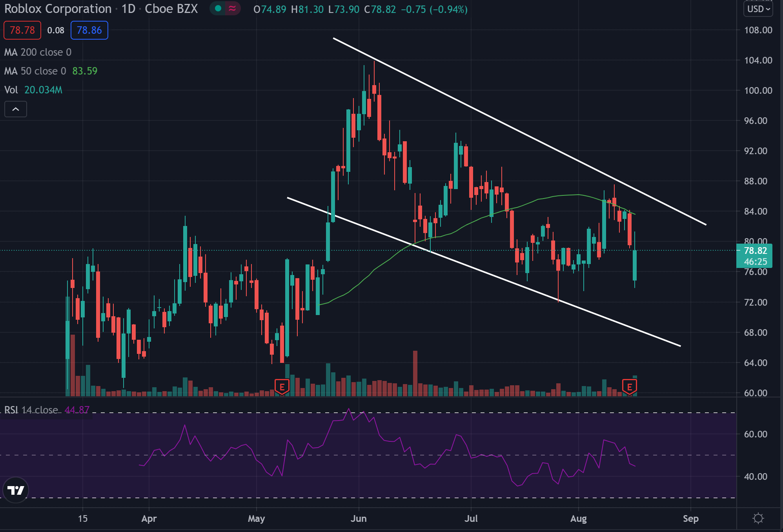Click the Aug label on time axis

coord(578,519)
